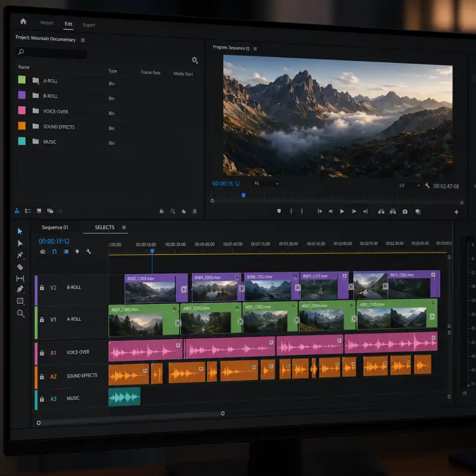Go to the Home screen icon
This screenshot has height=476, width=476.
[x=23, y=21]
